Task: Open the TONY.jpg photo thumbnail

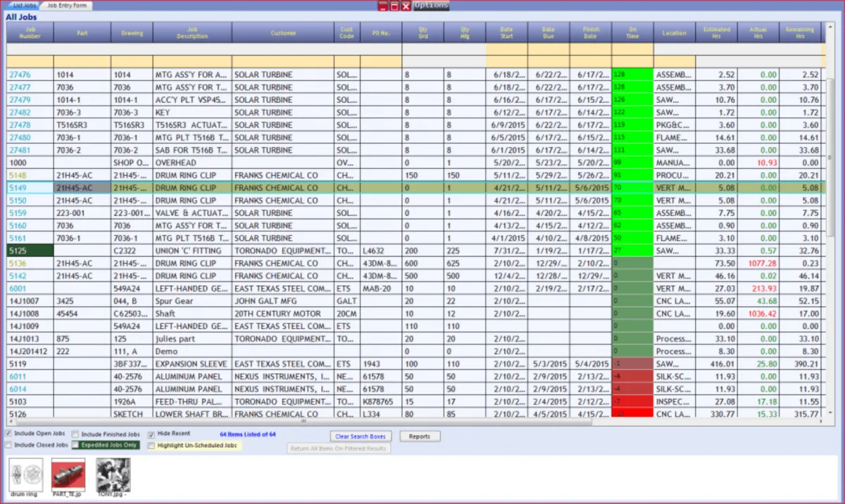Action: 113,474
